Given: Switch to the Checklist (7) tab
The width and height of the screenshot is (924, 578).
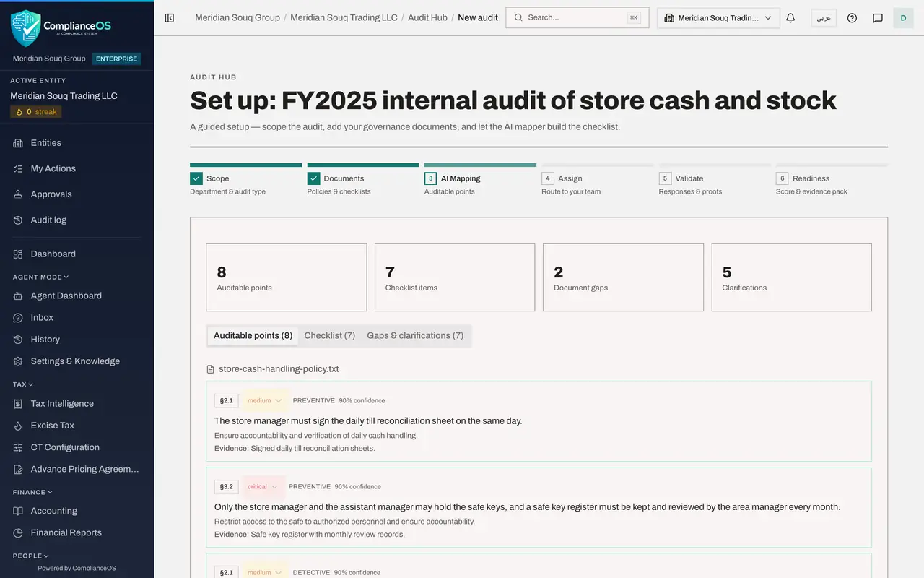Looking at the screenshot, I should coord(330,335).
